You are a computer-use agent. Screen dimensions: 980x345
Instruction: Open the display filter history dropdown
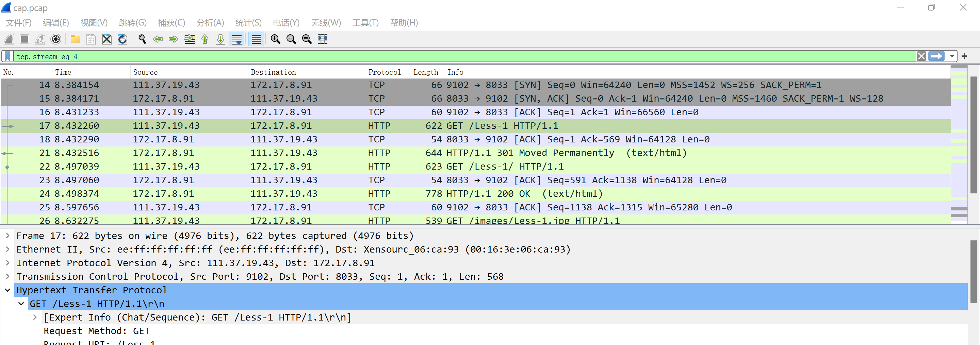951,57
